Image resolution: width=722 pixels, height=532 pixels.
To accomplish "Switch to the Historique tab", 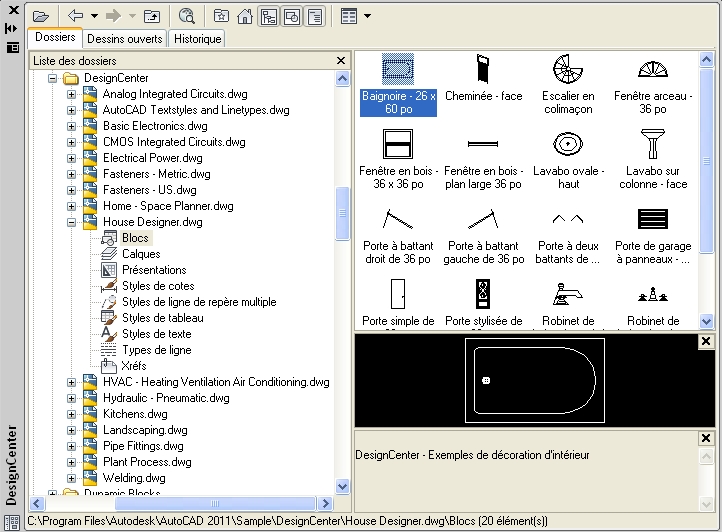I will coord(197,39).
